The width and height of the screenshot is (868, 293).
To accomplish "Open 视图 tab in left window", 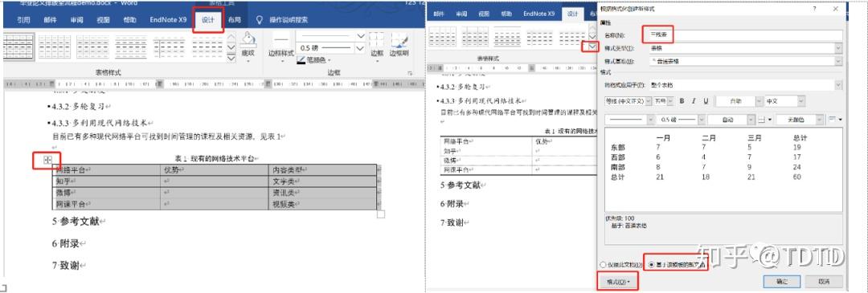I will (103, 20).
